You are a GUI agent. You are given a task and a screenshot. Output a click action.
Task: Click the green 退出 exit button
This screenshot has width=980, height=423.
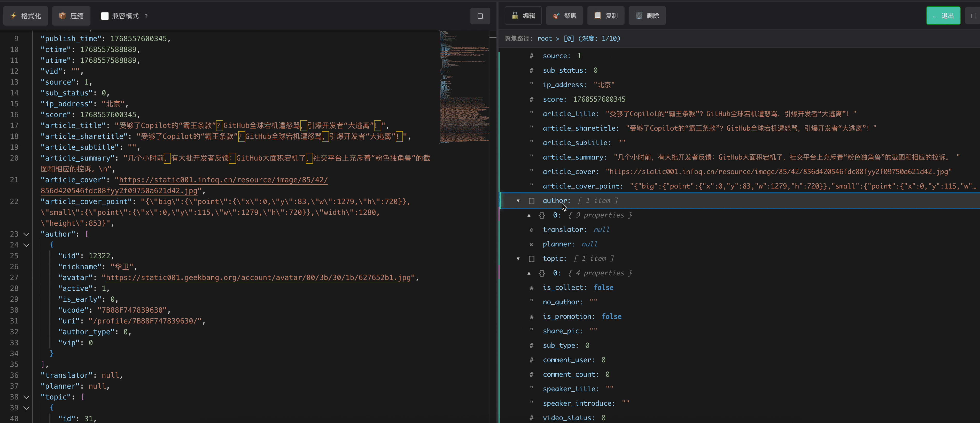pos(943,16)
